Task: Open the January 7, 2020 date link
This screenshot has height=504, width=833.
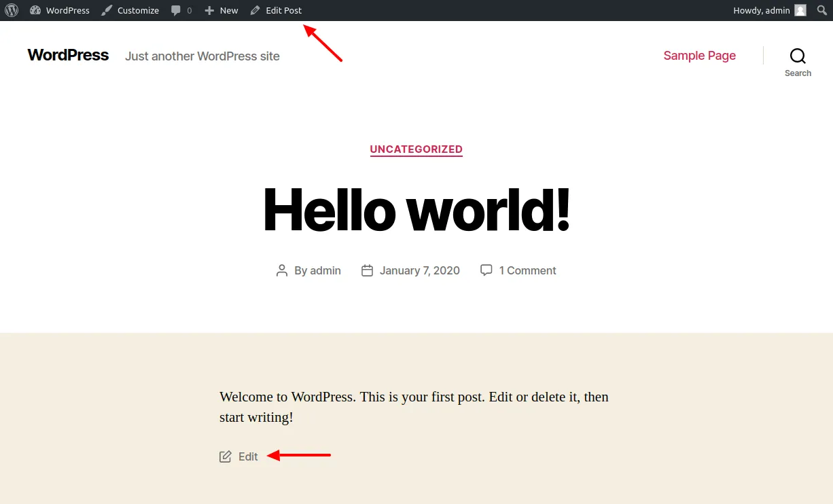Action: point(420,270)
